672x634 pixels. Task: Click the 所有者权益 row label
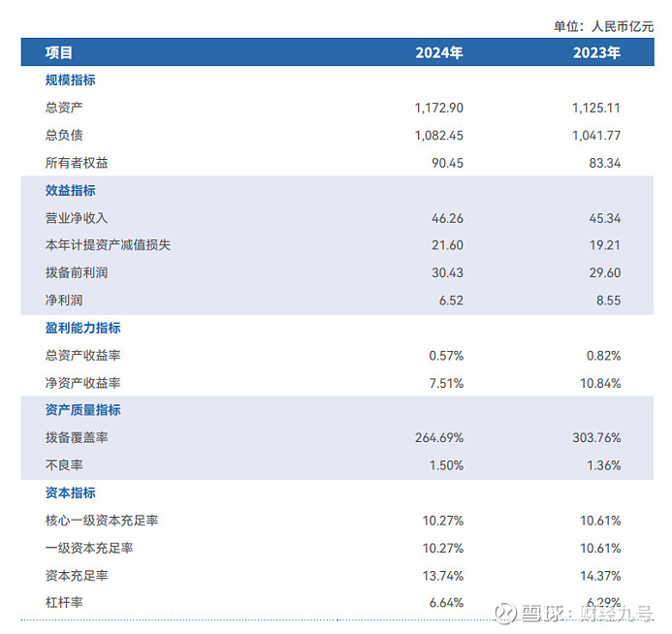click(77, 163)
